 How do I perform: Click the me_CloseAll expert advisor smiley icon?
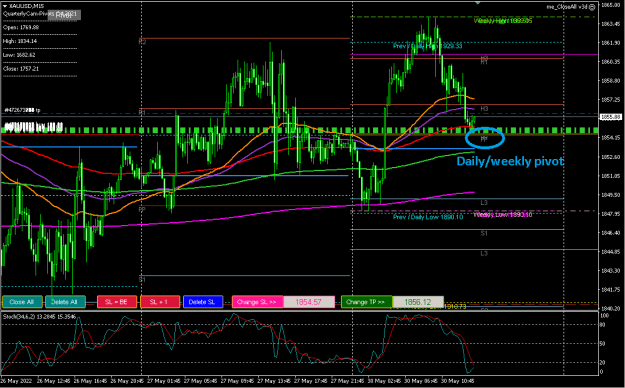click(x=592, y=6)
